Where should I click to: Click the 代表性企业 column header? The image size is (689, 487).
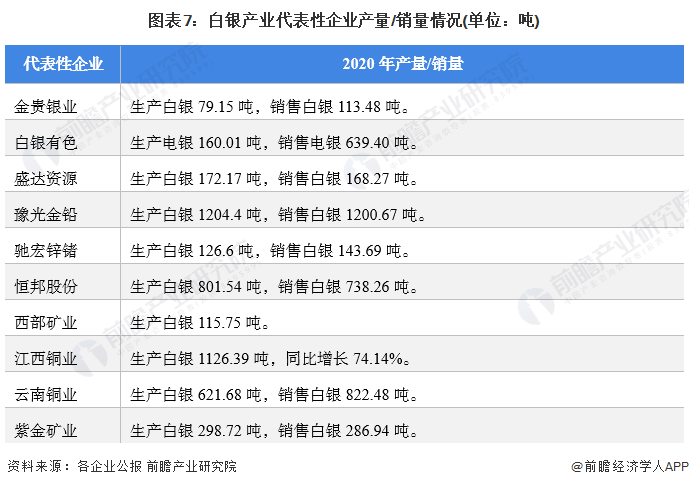64,64
